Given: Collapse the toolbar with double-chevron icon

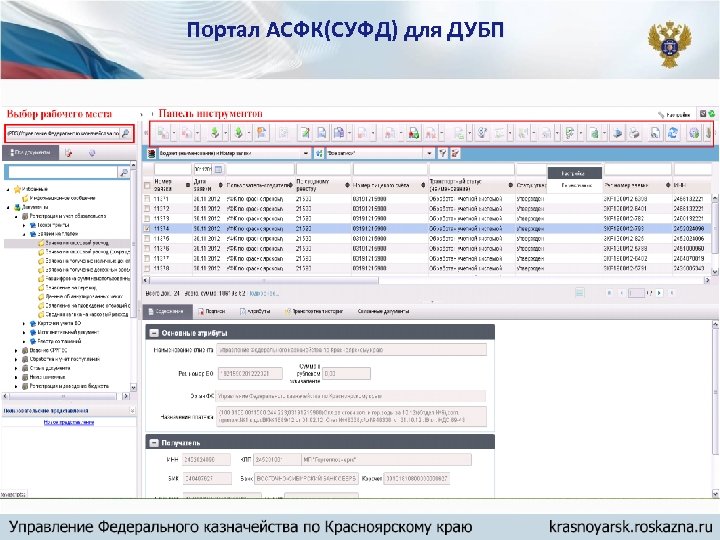Looking at the screenshot, I should pyautogui.click(x=146, y=133).
